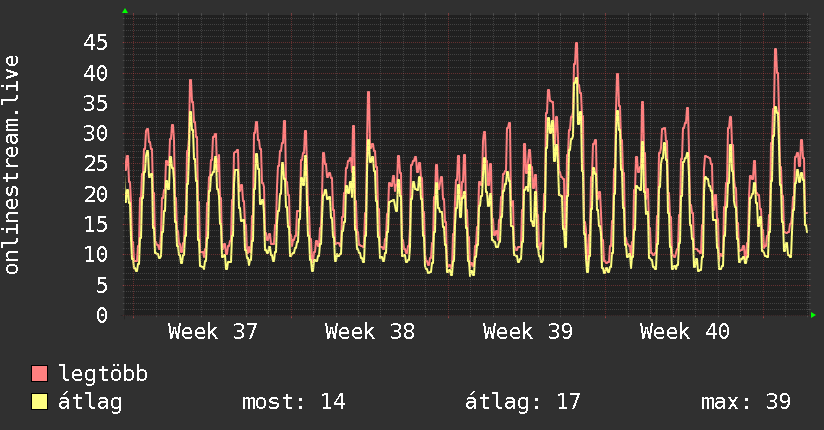Screen dimensions: 824x430
Task: Click the highest red peak in Week 39
Action: [x=576, y=44]
